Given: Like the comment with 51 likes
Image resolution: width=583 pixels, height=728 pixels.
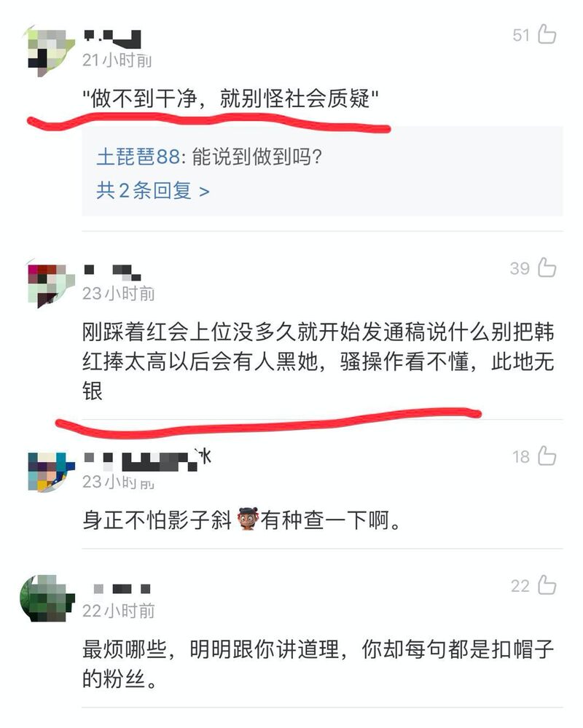Looking at the screenshot, I should pyautogui.click(x=547, y=34).
